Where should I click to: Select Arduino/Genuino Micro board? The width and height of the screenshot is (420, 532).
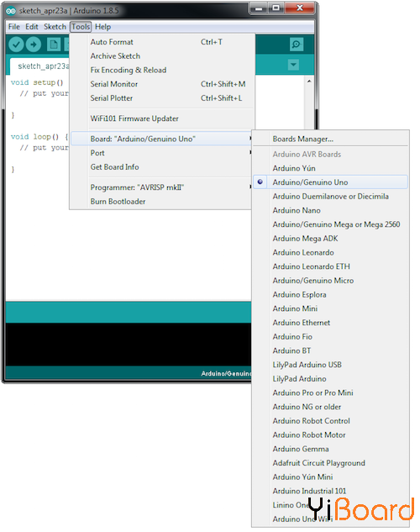(330, 281)
